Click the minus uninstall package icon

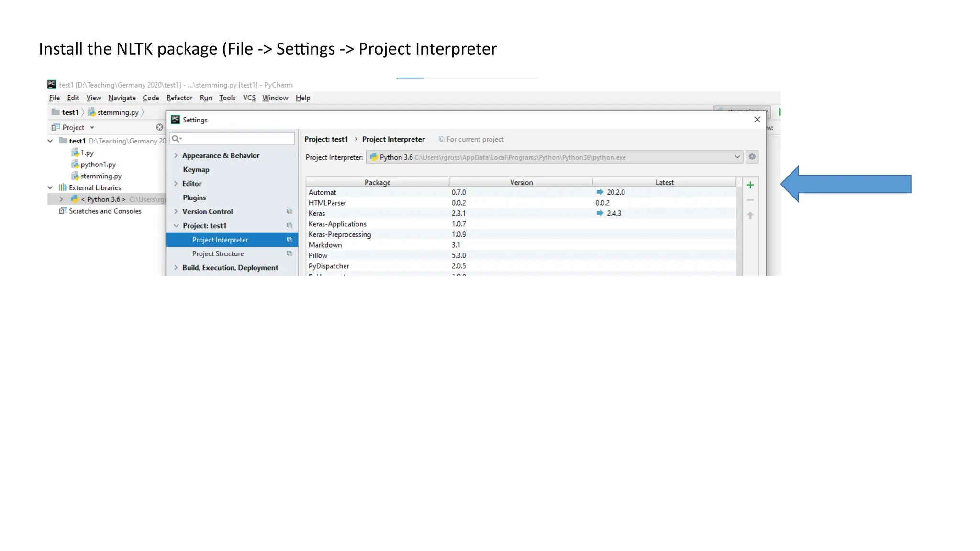click(x=750, y=200)
